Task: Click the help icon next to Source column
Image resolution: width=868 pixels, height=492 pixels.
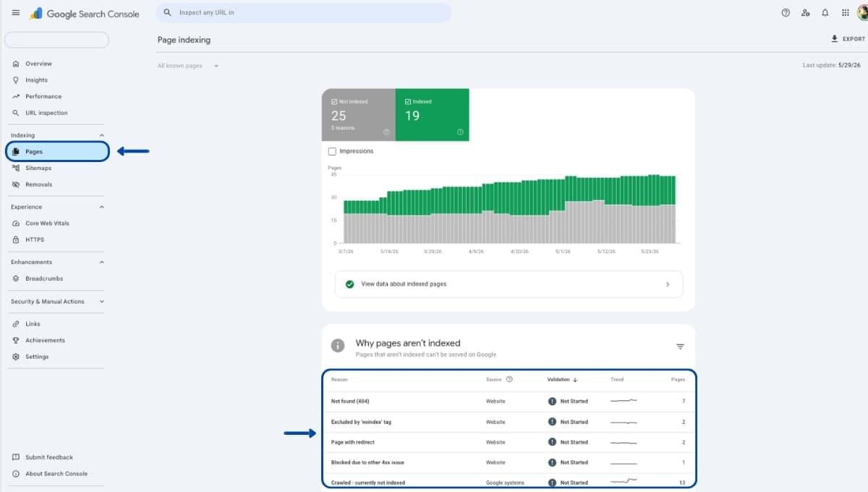Action: [x=509, y=379]
